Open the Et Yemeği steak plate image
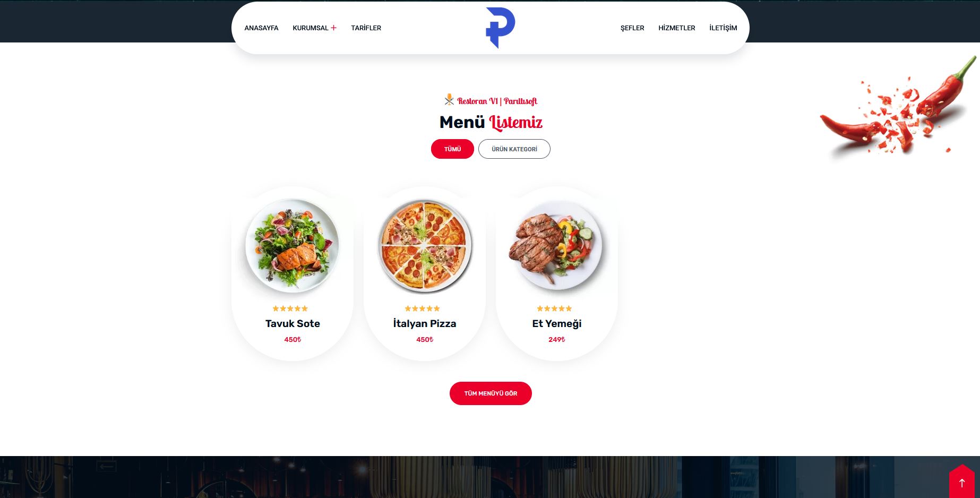This screenshot has height=498, width=980. tap(556, 245)
